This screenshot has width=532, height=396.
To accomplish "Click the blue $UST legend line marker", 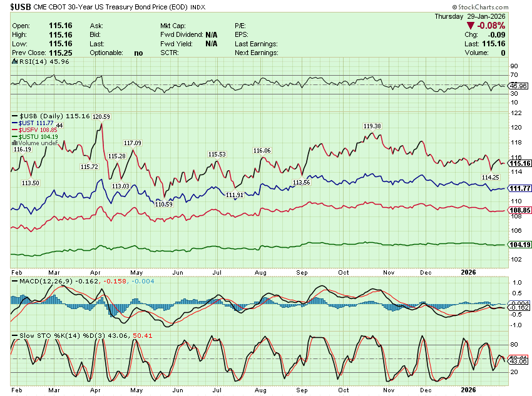I will [15, 123].
